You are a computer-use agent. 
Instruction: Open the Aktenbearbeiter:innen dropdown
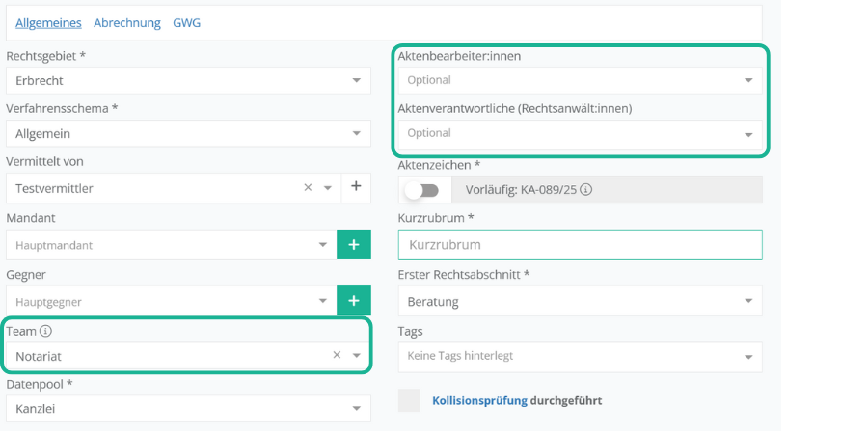click(x=748, y=81)
